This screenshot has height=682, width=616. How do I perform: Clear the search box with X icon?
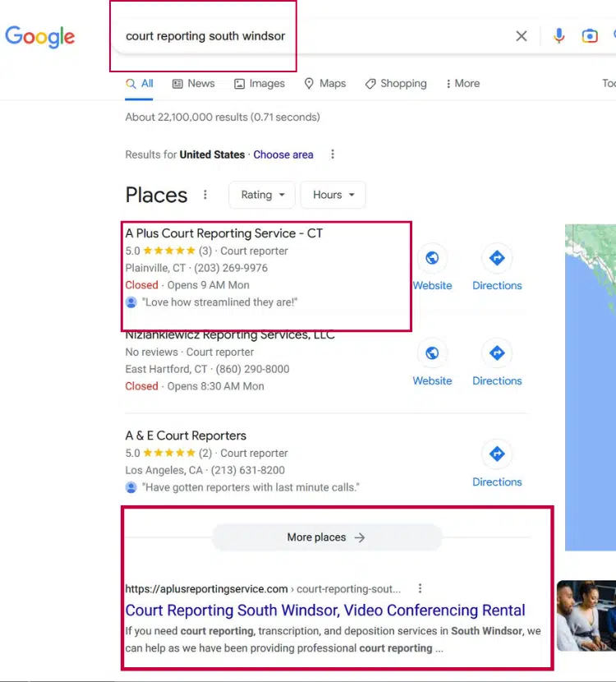[522, 36]
